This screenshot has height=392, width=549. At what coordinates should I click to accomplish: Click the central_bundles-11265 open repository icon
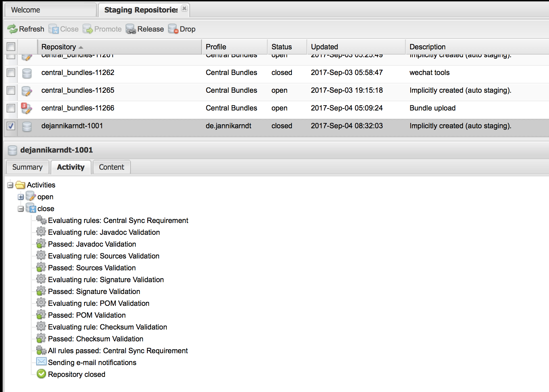click(27, 91)
